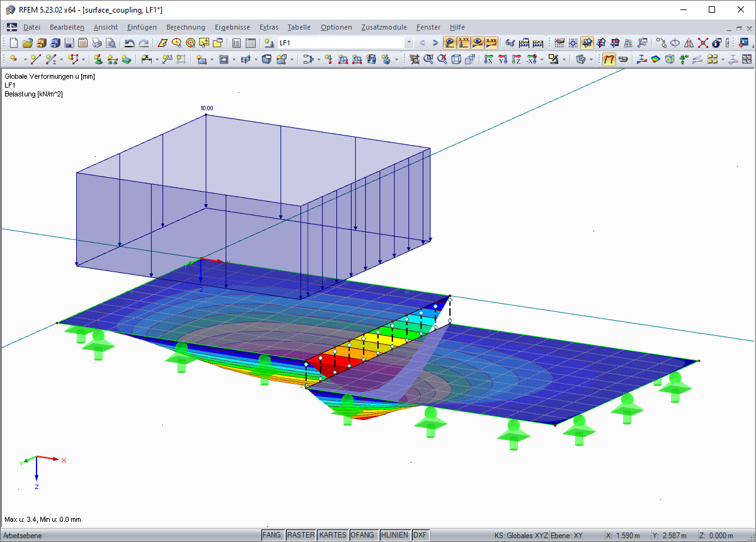
Task: Save the current model
Action: click(69, 43)
